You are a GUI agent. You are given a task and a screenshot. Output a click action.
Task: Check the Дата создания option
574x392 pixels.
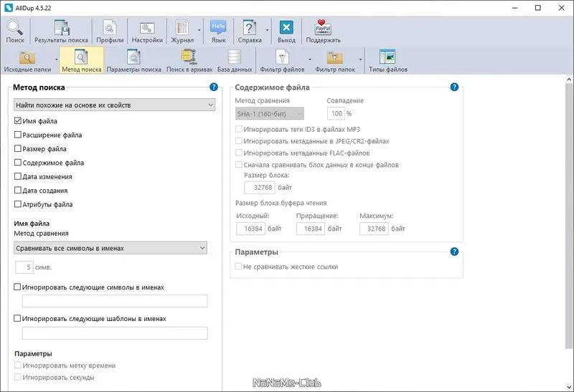tap(17, 190)
